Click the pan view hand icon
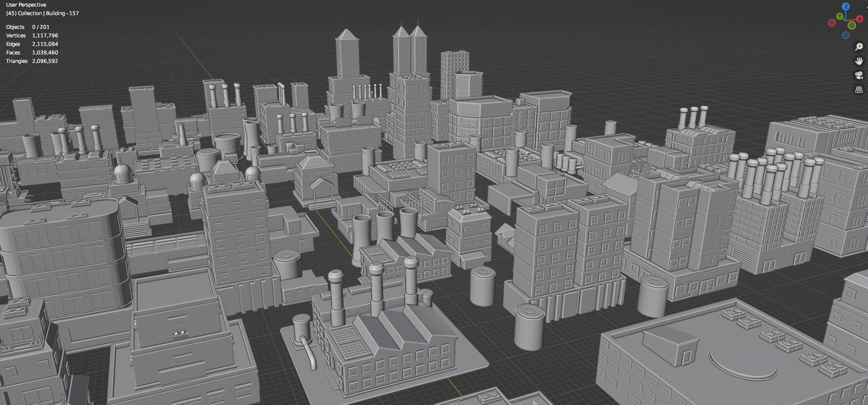The width and height of the screenshot is (868, 405). (x=859, y=61)
